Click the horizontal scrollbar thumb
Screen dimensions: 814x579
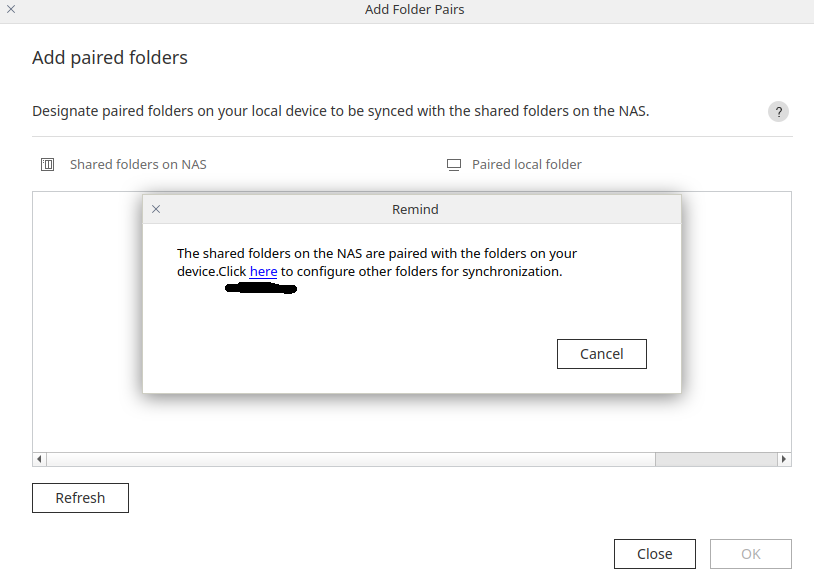click(x=350, y=459)
